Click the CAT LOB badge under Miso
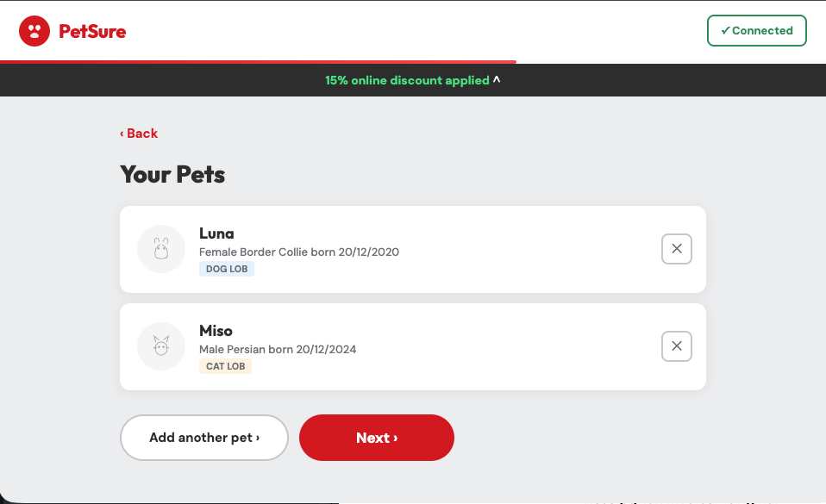The height and width of the screenshot is (504, 826). click(225, 366)
